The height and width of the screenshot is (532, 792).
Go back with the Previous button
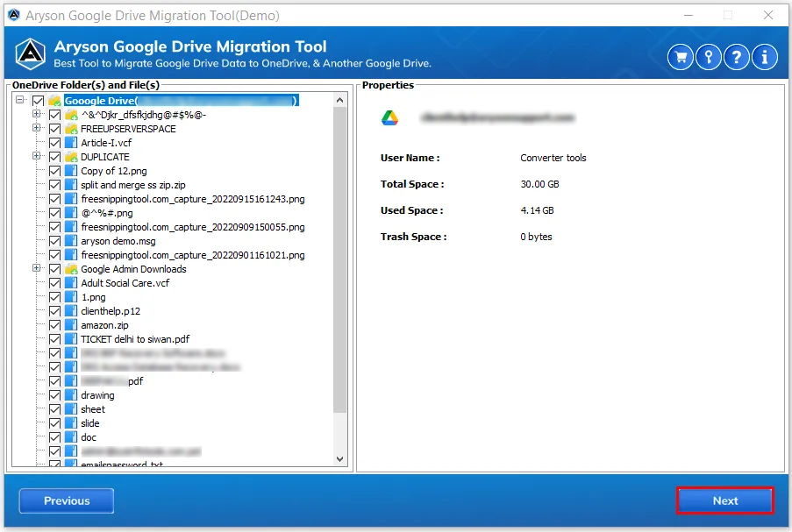click(67, 500)
